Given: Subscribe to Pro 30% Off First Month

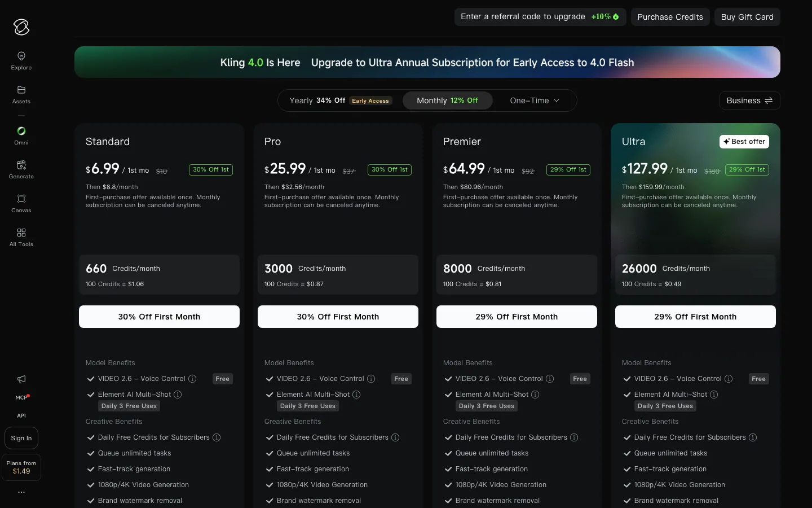Looking at the screenshot, I should 338,317.
